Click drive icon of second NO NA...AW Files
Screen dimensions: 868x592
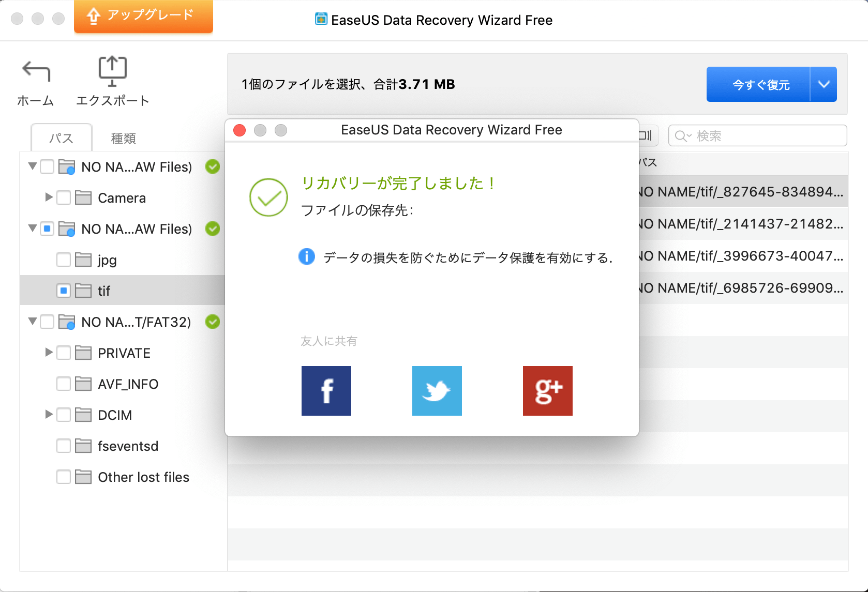coord(67,229)
